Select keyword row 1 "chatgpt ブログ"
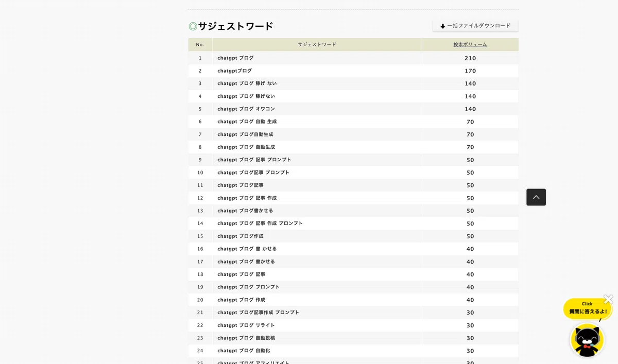618x364 pixels. 235,58
